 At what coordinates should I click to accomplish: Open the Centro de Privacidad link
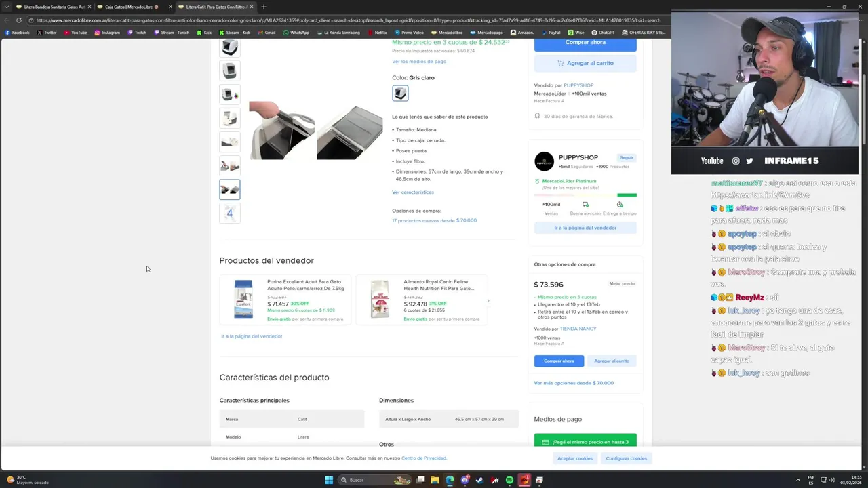[424, 458]
